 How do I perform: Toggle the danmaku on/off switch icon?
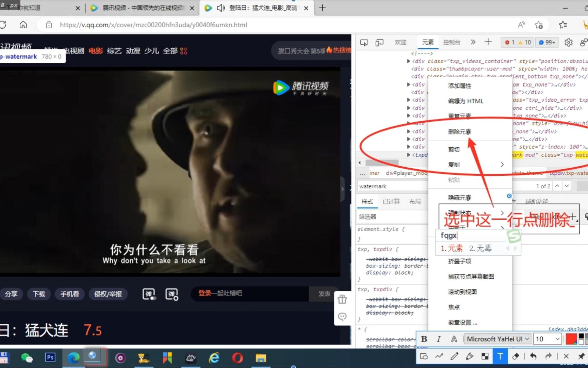pyautogui.click(x=149, y=294)
